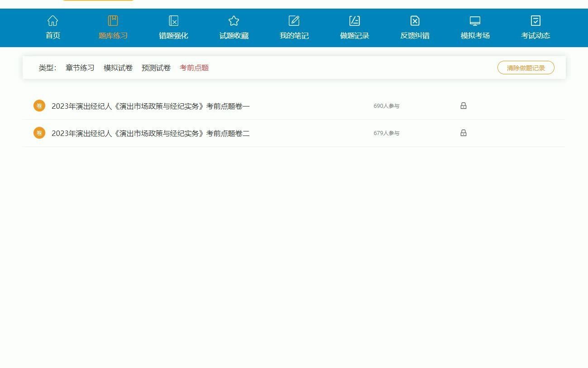The height and width of the screenshot is (368, 588).
Task: Go to the 首页 home icon
Action: [53, 21]
